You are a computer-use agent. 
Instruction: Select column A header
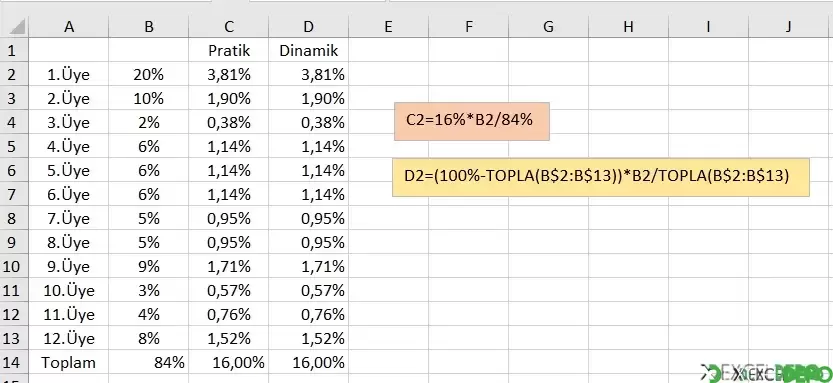click(x=69, y=27)
